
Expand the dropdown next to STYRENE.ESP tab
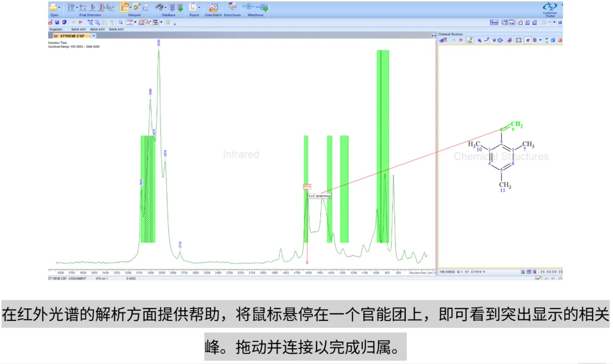point(94,36)
